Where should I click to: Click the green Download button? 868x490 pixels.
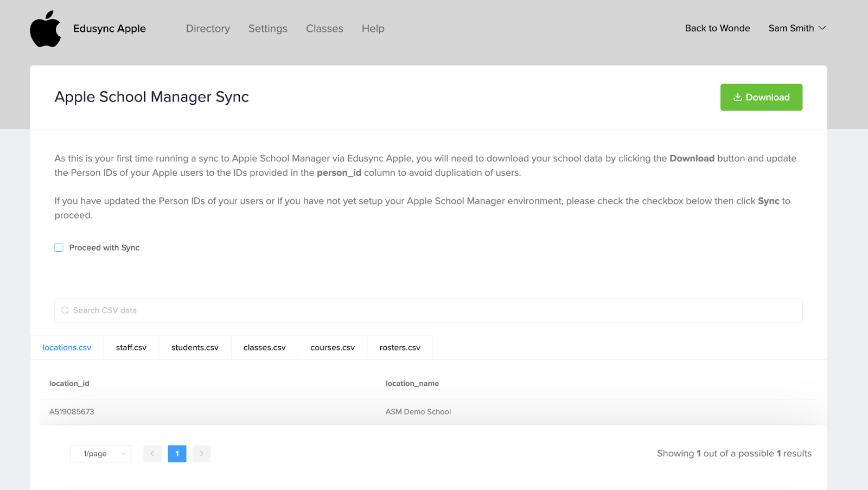[761, 97]
